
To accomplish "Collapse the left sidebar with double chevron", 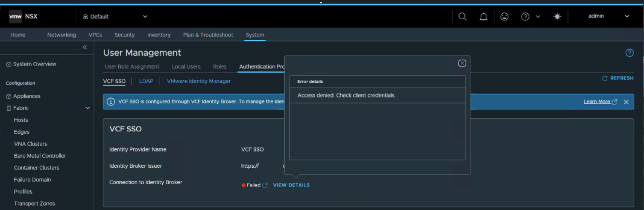I will tap(85, 47).
